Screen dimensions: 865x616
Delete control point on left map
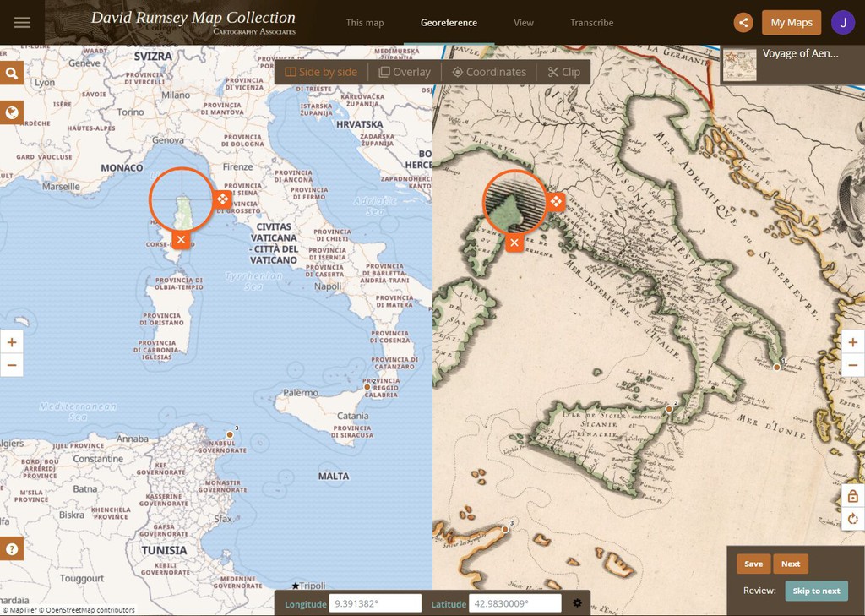pos(181,240)
